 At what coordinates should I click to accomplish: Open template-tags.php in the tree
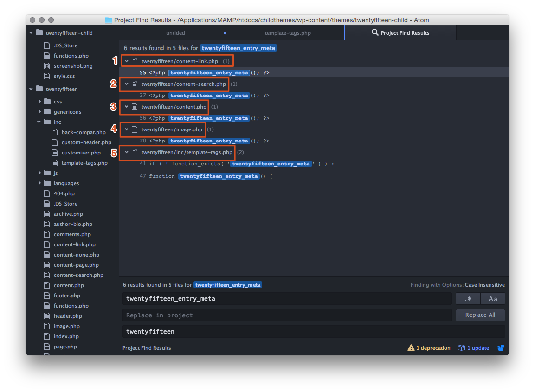pyautogui.click(x=84, y=163)
